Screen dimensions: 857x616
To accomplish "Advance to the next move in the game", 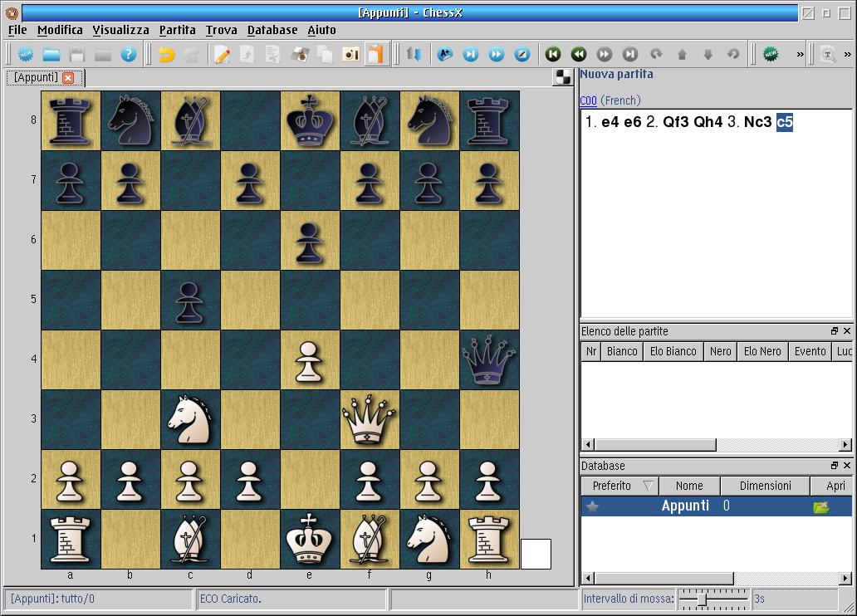I will tap(604, 54).
